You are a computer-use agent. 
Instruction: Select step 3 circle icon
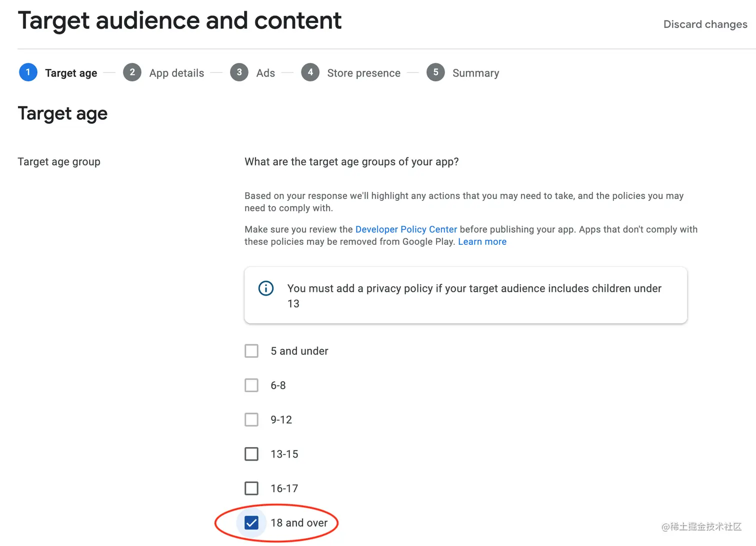(239, 72)
